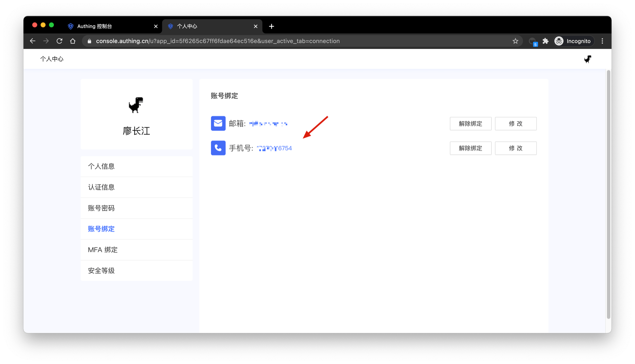Click the page vertical scrollbar
The width and height of the screenshot is (635, 364).
point(608,194)
